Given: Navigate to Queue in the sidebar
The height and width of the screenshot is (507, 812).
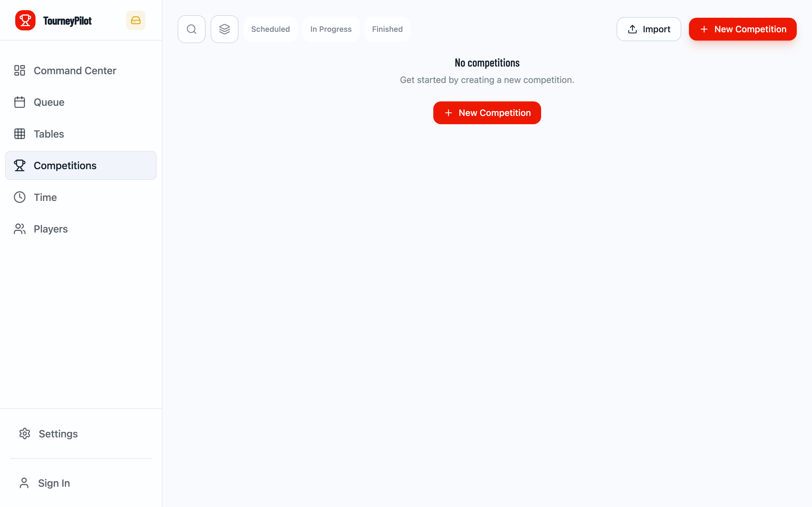Looking at the screenshot, I should [x=49, y=102].
